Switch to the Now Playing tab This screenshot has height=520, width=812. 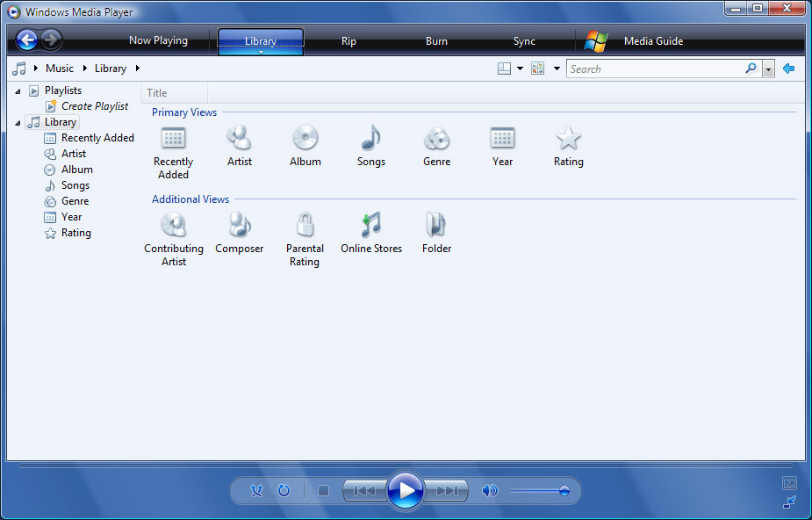[158, 40]
